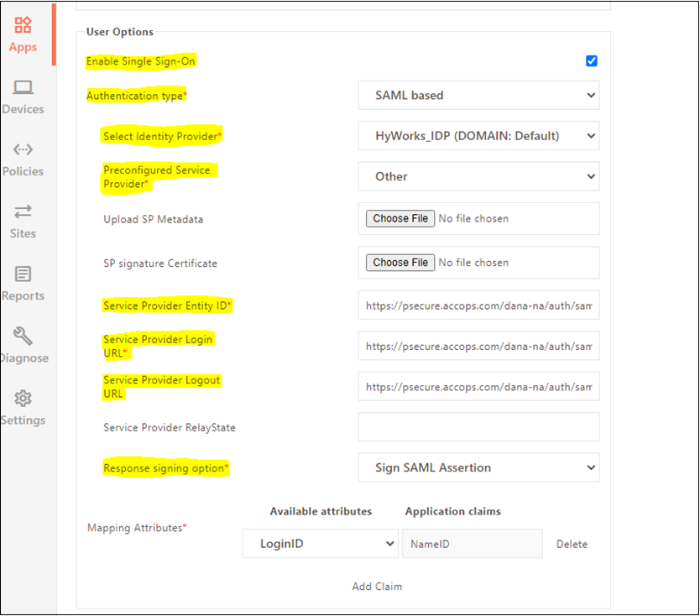Click the Devices laptop icon
This screenshot has width=700, height=616.
pyautogui.click(x=23, y=88)
